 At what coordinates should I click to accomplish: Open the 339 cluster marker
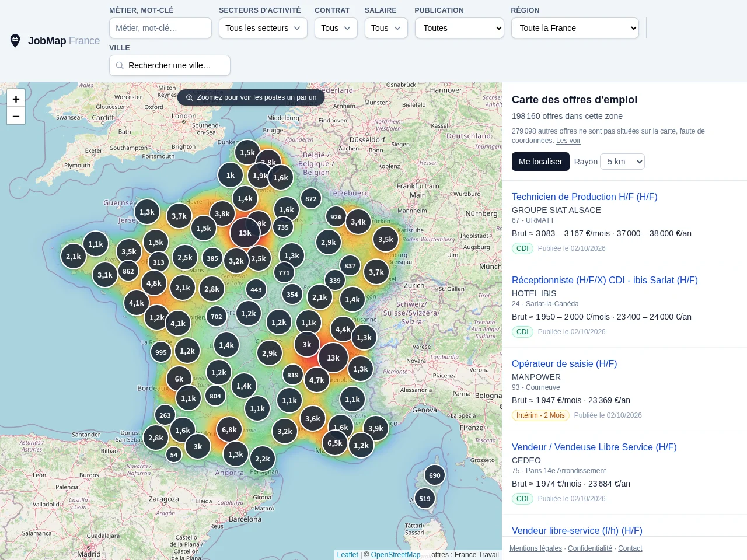pyautogui.click(x=335, y=281)
